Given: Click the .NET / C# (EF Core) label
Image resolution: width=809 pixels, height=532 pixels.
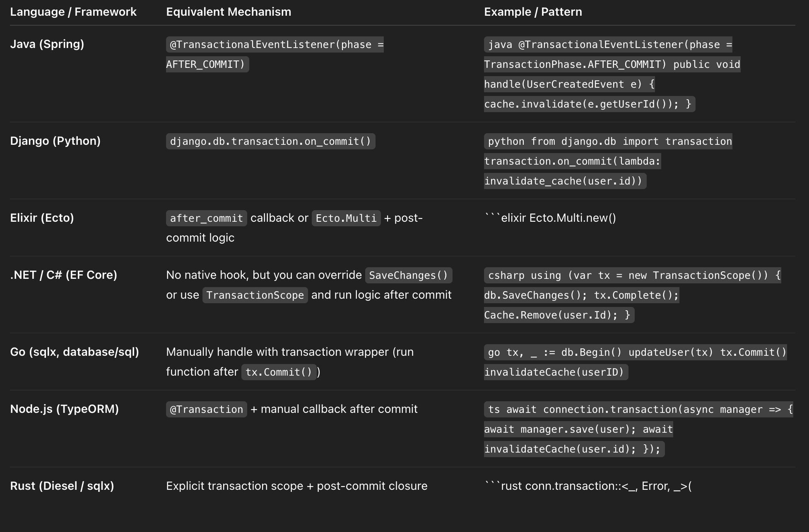Looking at the screenshot, I should pyautogui.click(x=64, y=275).
